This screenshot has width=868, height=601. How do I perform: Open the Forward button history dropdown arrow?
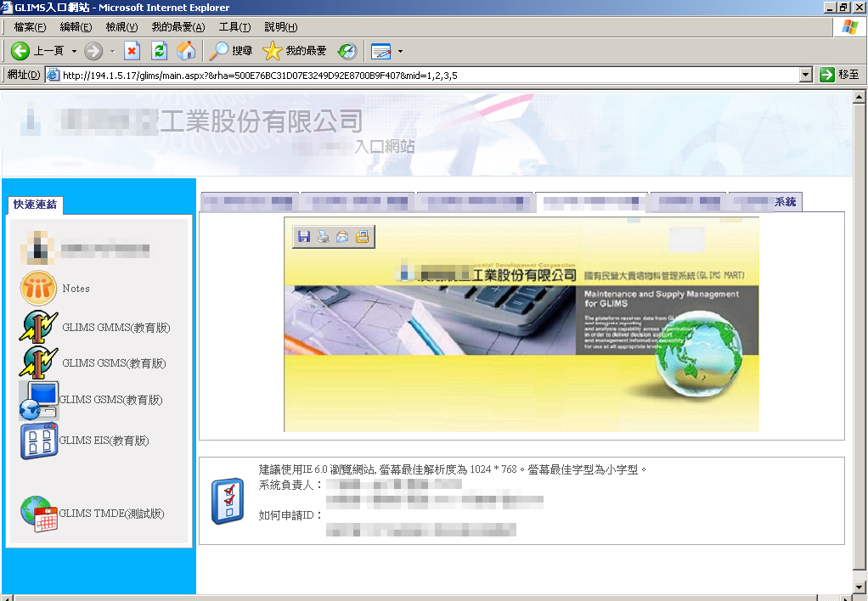pos(112,51)
